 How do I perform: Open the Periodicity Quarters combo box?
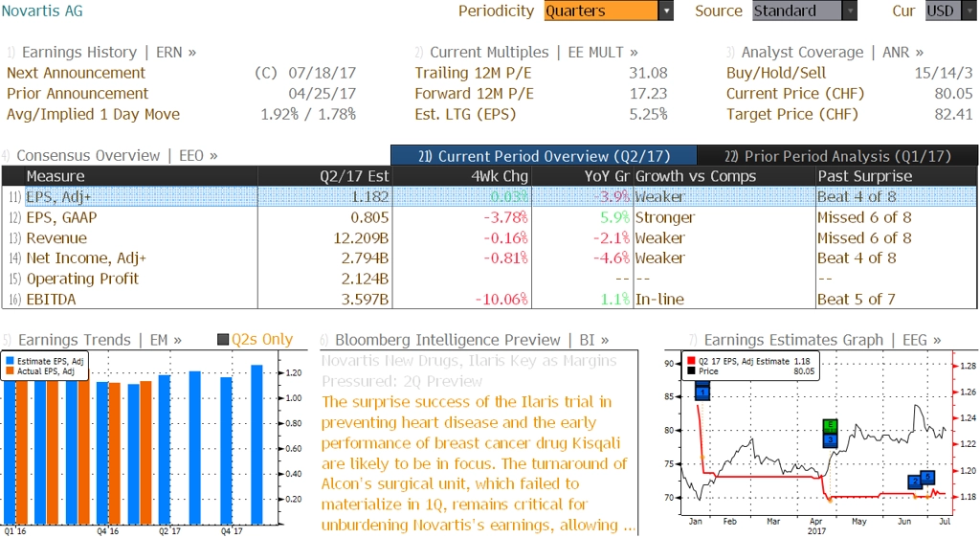[608, 11]
